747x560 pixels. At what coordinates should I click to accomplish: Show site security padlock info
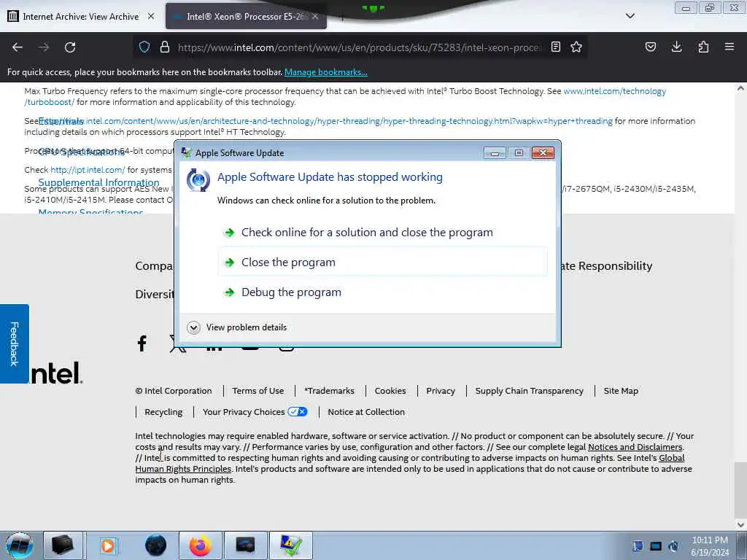point(165,47)
